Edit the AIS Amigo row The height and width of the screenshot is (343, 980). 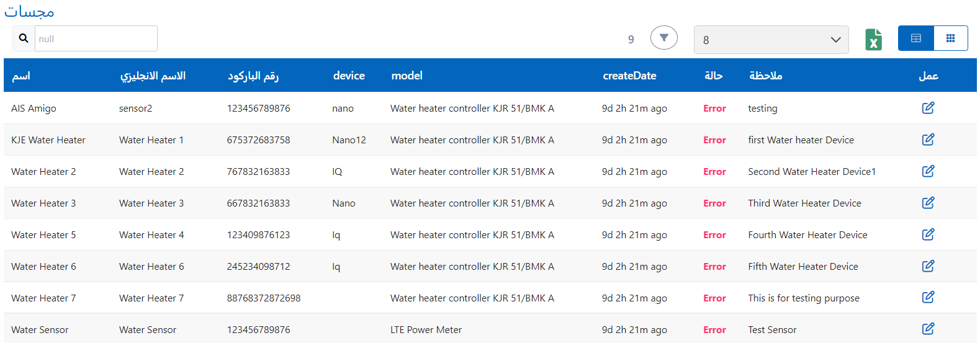[x=928, y=108]
